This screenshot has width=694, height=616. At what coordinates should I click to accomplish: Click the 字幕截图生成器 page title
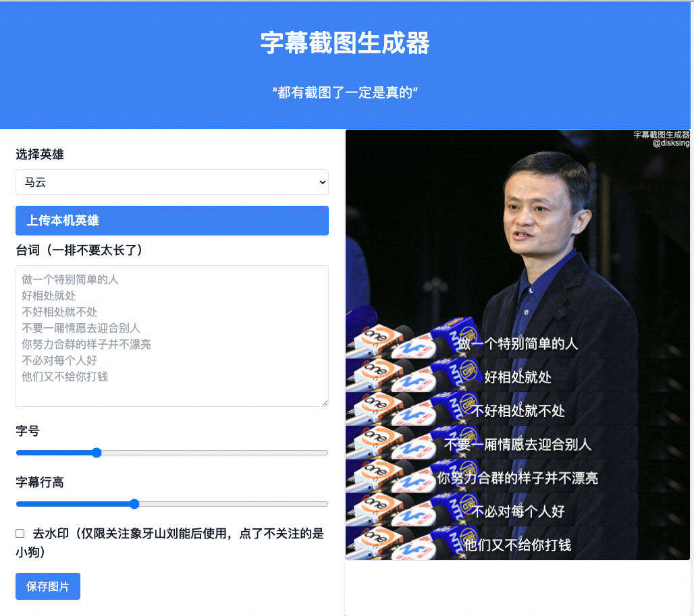(345, 43)
